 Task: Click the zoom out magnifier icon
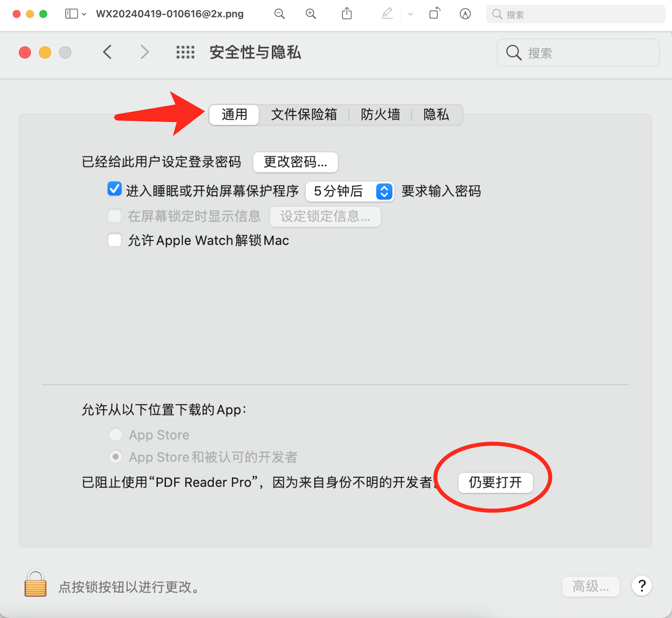(x=279, y=14)
